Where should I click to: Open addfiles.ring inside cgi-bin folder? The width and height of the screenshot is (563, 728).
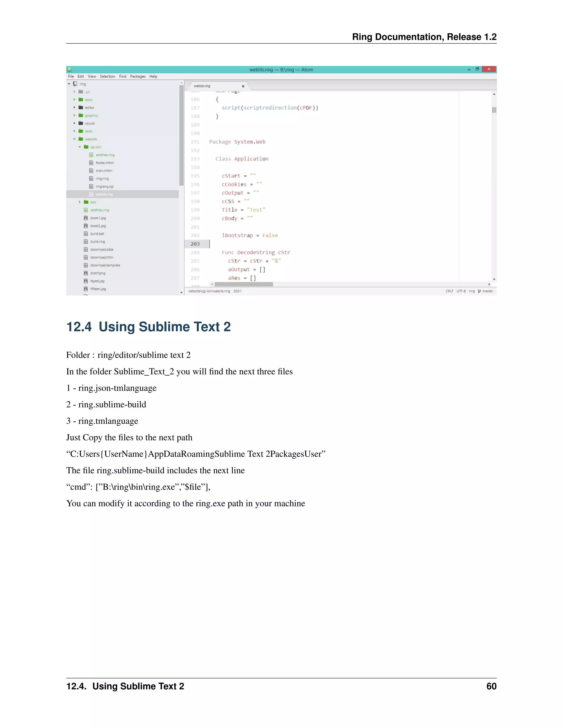(x=105, y=155)
